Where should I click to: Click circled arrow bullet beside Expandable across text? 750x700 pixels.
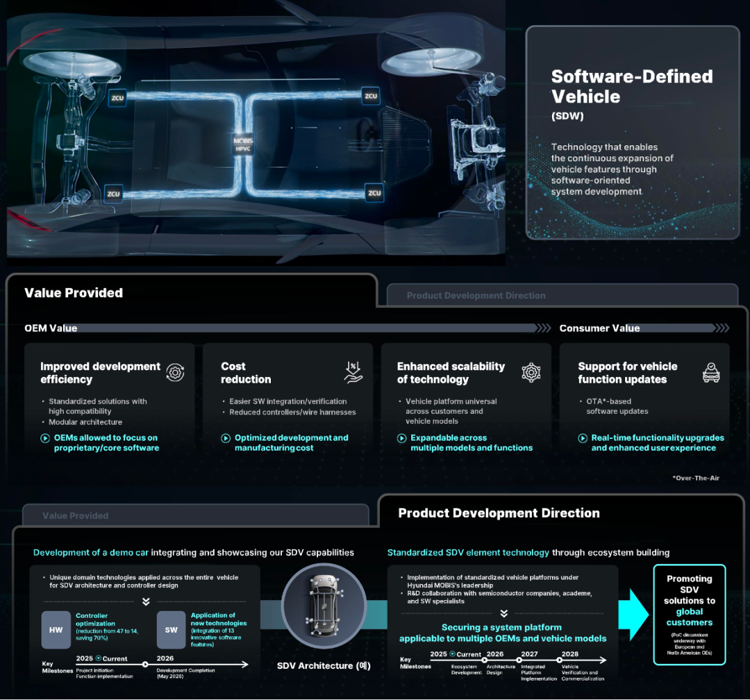401,438
